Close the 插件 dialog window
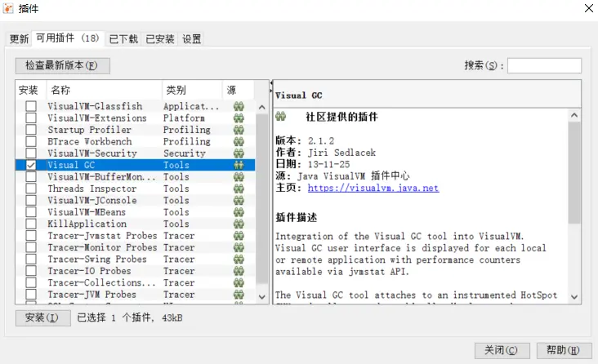This screenshot has width=598, height=364. click(x=589, y=8)
